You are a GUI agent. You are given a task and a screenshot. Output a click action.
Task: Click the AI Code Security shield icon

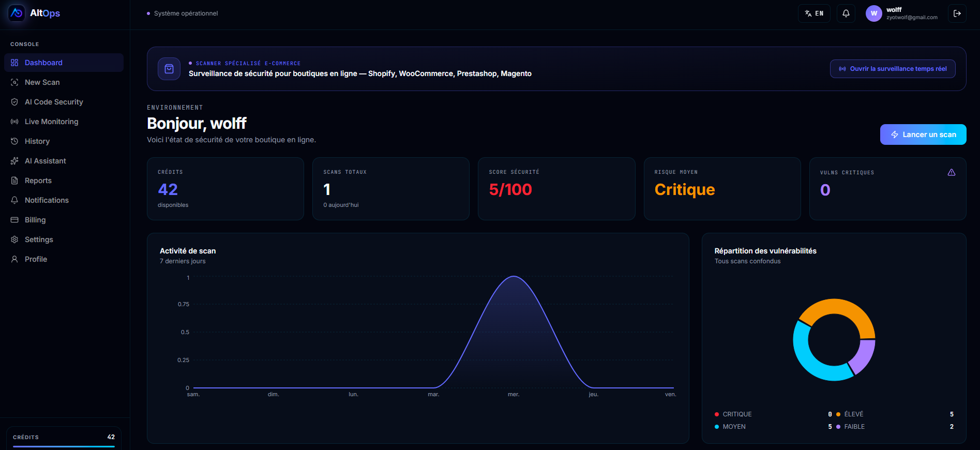[14, 102]
